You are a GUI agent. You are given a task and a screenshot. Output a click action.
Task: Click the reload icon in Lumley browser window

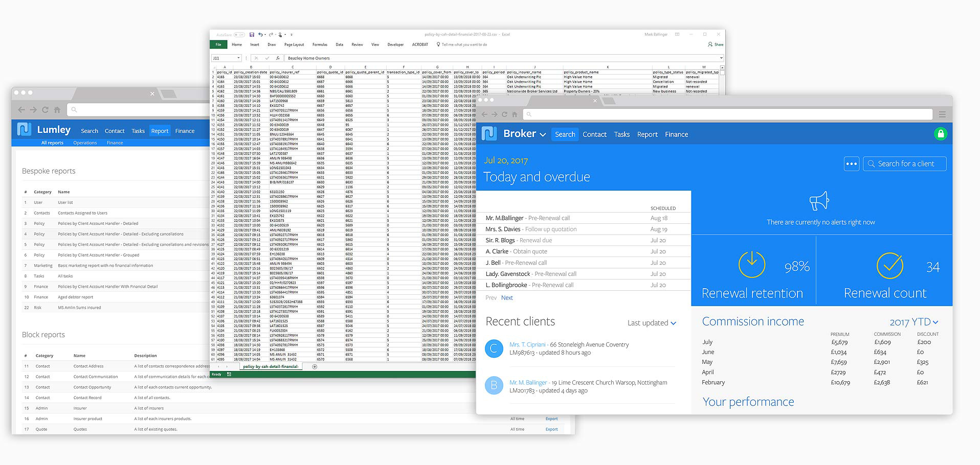45,110
